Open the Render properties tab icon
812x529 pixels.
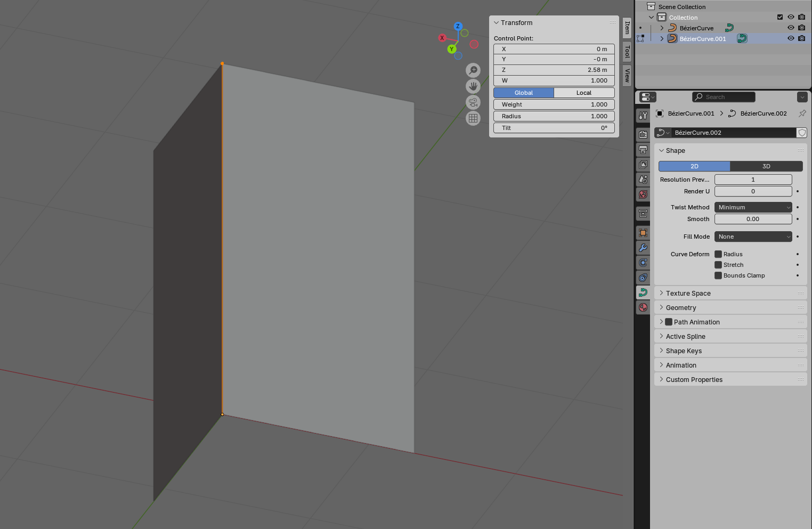point(643,135)
